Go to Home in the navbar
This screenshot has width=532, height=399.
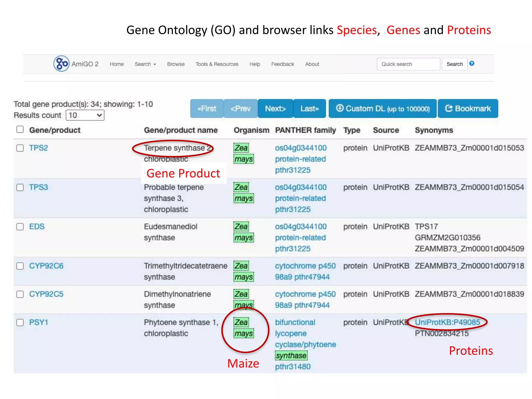[117, 64]
